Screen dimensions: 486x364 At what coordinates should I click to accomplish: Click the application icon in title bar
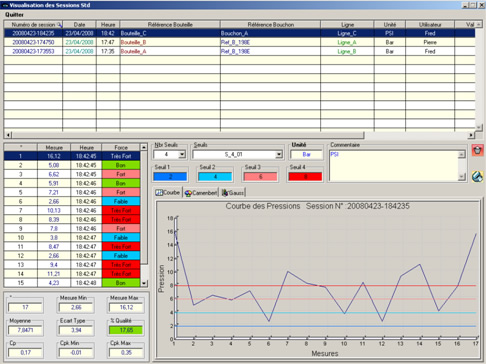5,5
